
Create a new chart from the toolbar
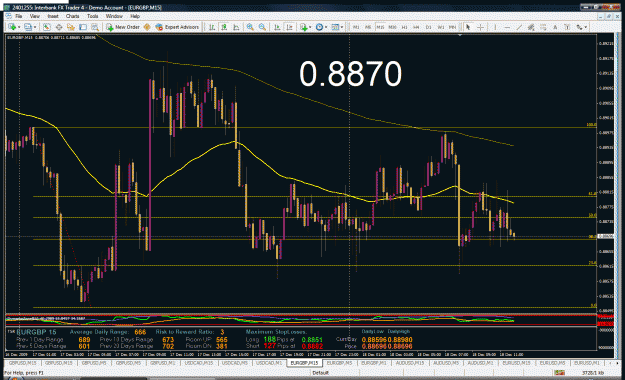click(12, 27)
